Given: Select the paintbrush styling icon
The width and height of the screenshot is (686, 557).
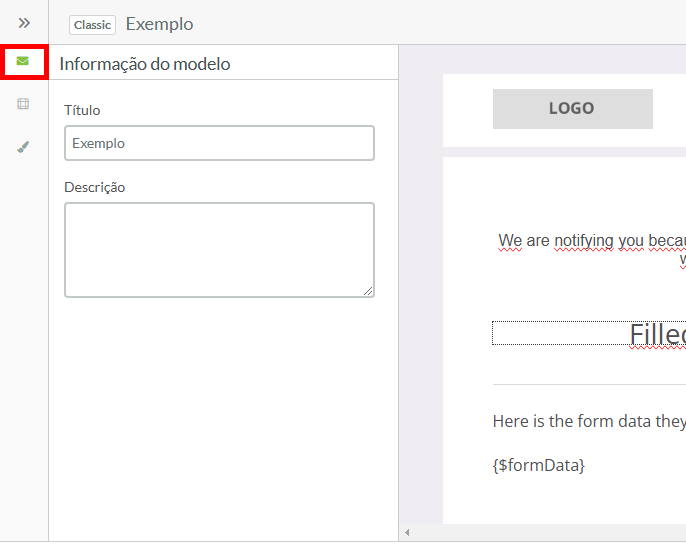Looking at the screenshot, I should (23, 147).
